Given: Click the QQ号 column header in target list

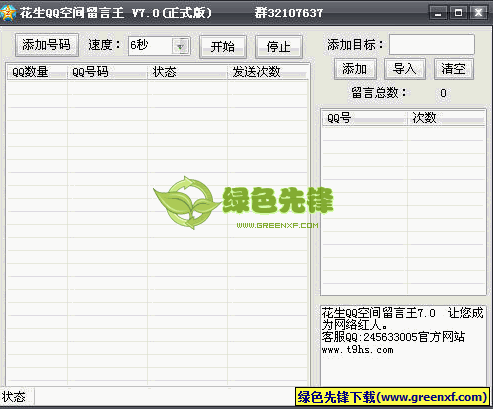Looking at the screenshot, I should click(365, 118).
